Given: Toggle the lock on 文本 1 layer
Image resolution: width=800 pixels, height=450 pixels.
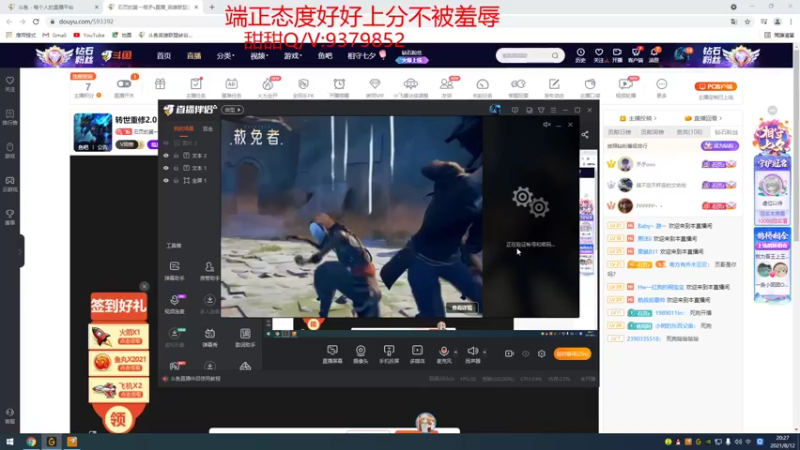Looking at the screenshot, I should coord(176,168).
